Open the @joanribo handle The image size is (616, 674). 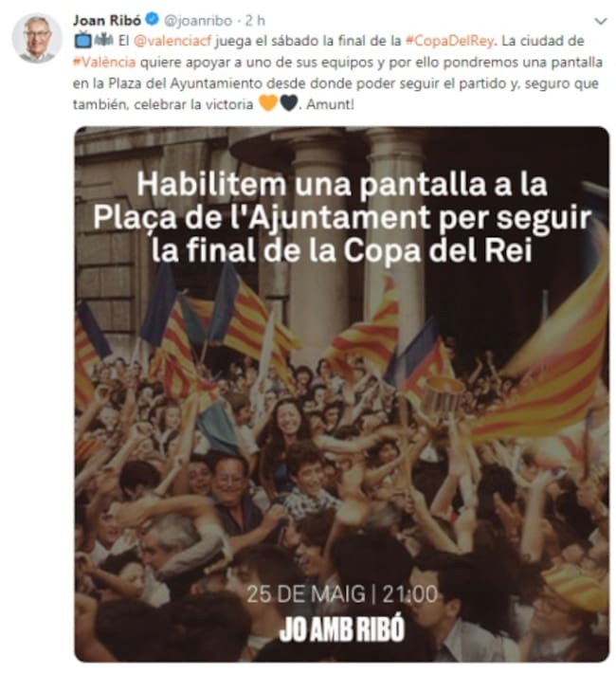pos(198,20)
